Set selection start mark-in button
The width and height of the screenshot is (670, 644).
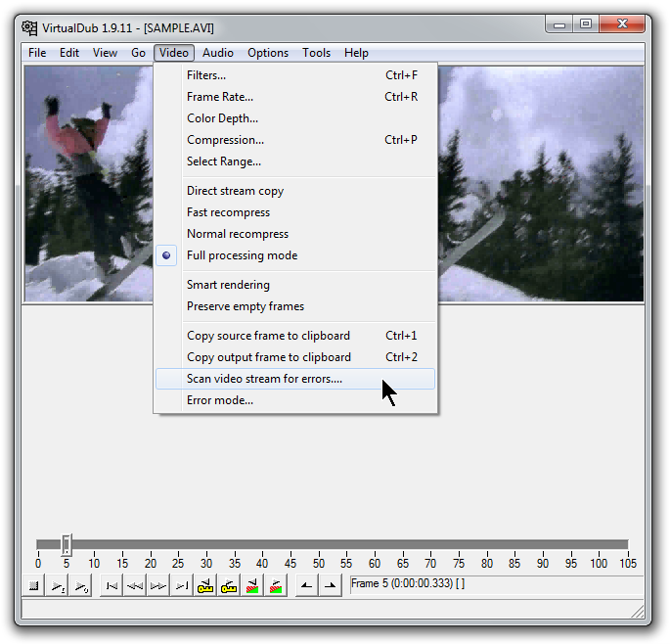coord(306,586)
